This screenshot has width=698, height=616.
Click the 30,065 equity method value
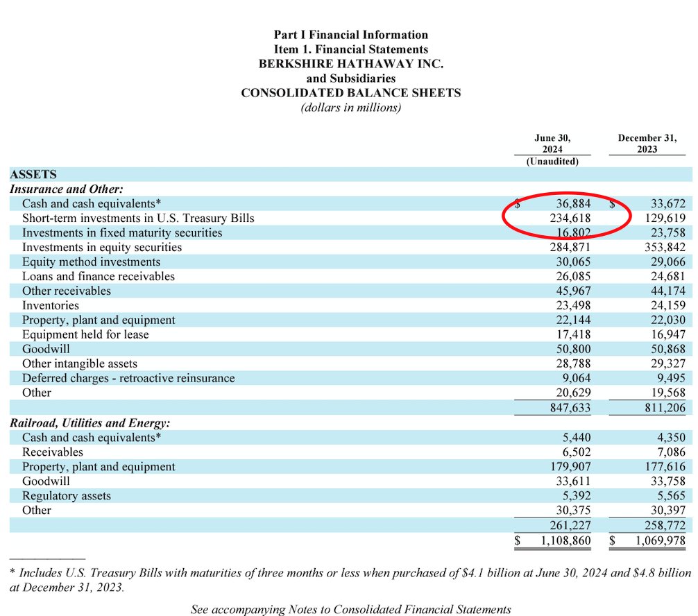point(573,262)
